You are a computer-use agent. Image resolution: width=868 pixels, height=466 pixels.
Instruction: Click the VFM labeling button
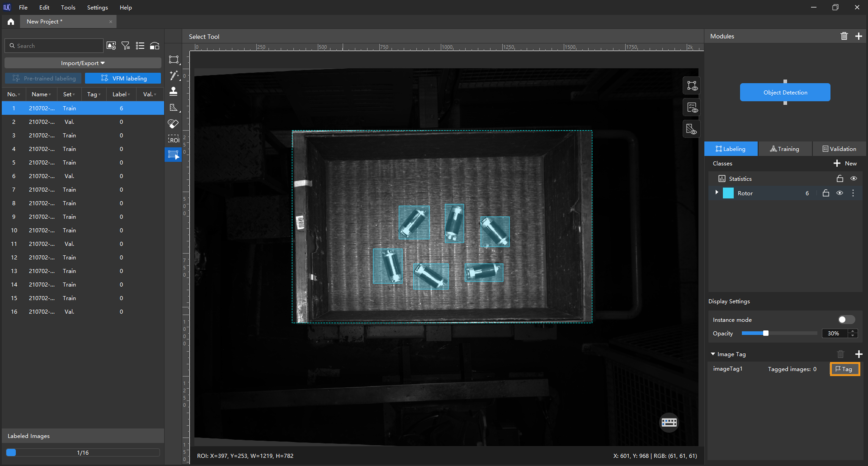coord(123,78)
